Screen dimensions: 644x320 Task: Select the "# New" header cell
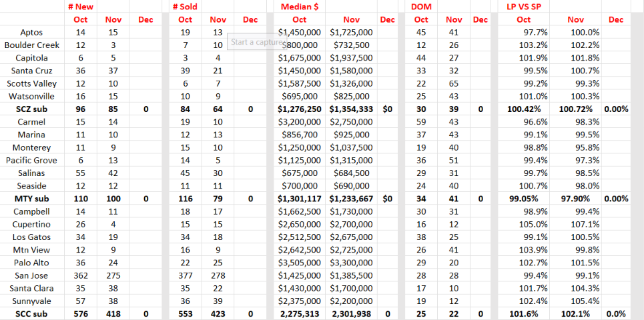tap(81, 7)
